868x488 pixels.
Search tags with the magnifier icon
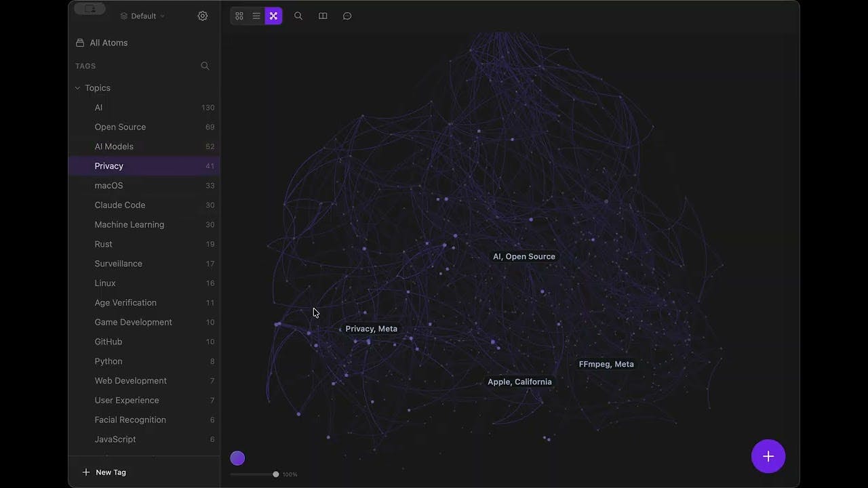point(205,66)
